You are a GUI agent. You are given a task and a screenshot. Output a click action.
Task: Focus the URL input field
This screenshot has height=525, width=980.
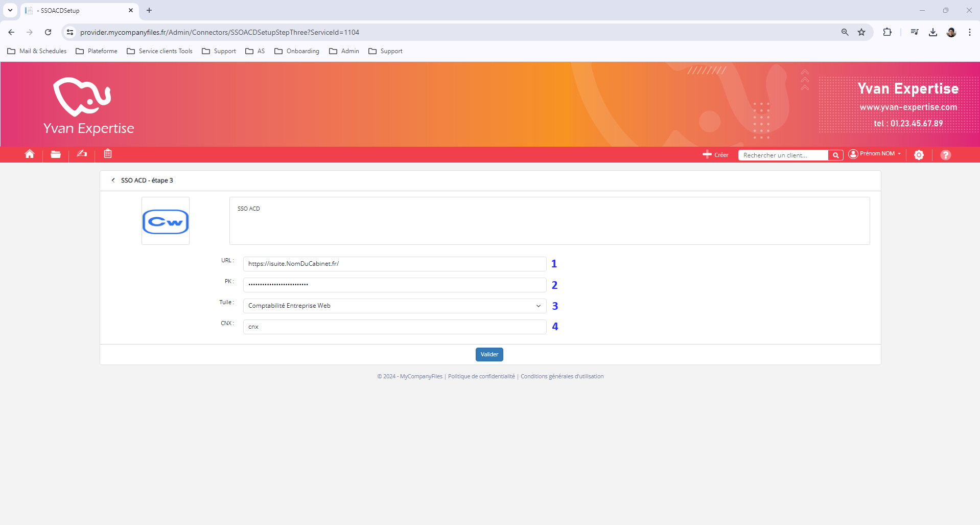click(x=394, y=264)
